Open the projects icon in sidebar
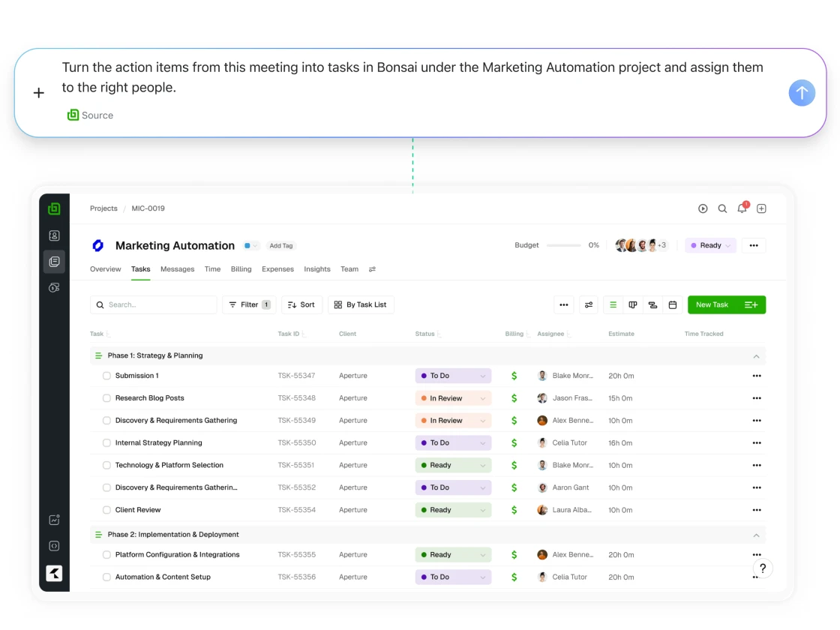Viewport: 840px width, 630px height. click(x=54, y=262)
